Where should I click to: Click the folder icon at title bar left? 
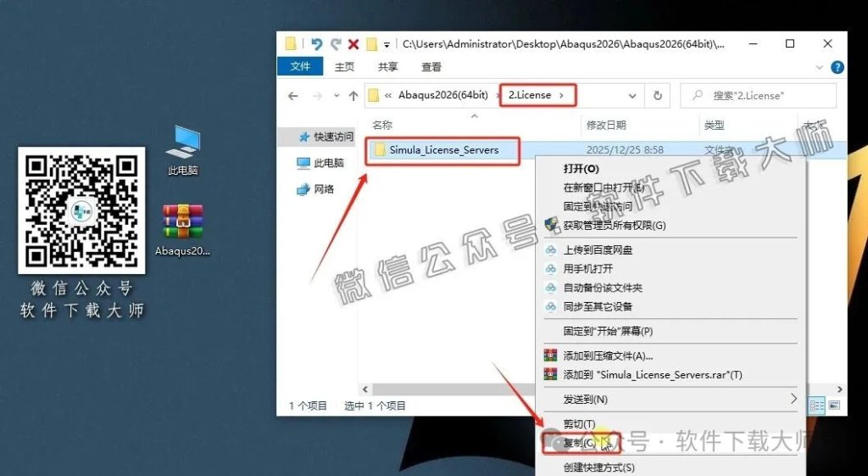291,44
